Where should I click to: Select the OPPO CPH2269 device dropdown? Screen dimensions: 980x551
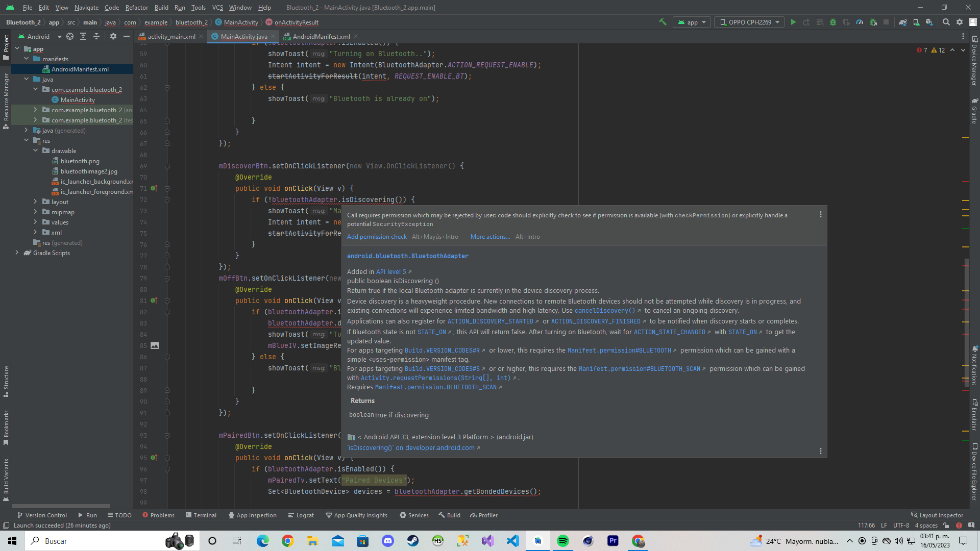(x=748, y=23)
